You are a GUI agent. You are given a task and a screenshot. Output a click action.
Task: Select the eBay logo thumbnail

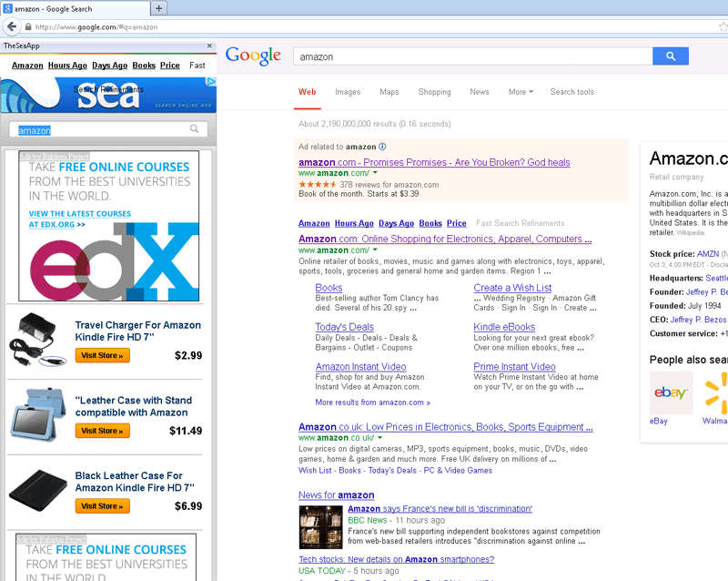pos(671,392)
